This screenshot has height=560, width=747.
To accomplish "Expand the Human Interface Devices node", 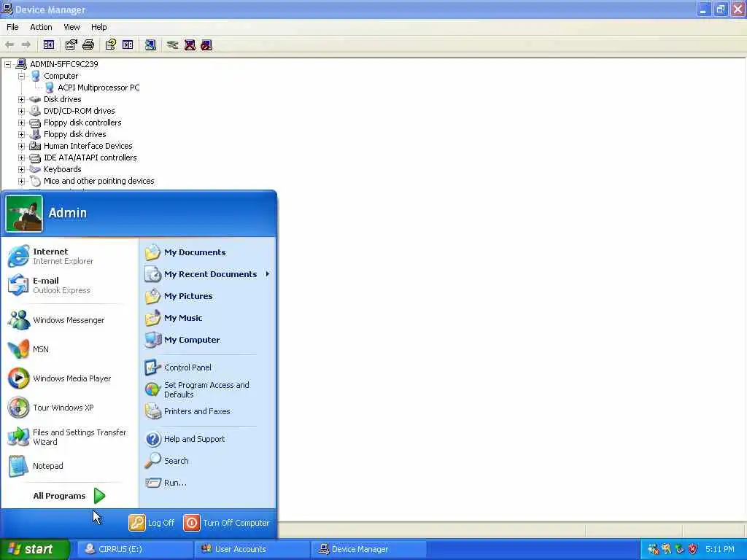I will click(x=21, y=146).
